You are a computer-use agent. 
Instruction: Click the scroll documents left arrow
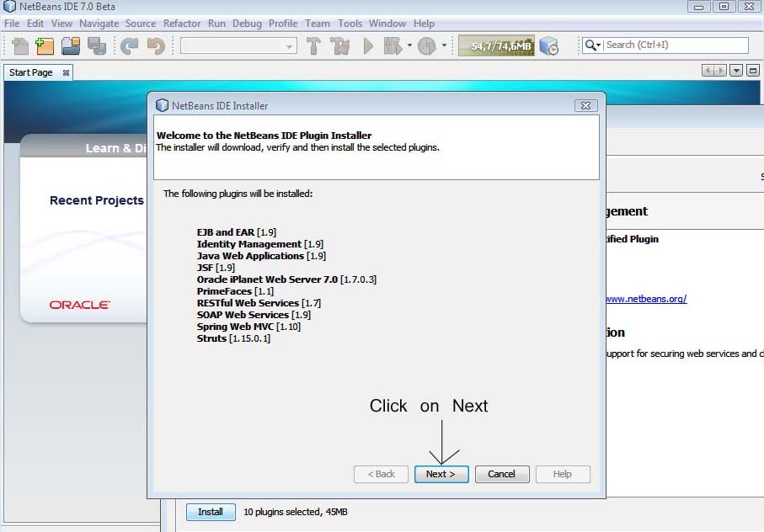[708, 71]
